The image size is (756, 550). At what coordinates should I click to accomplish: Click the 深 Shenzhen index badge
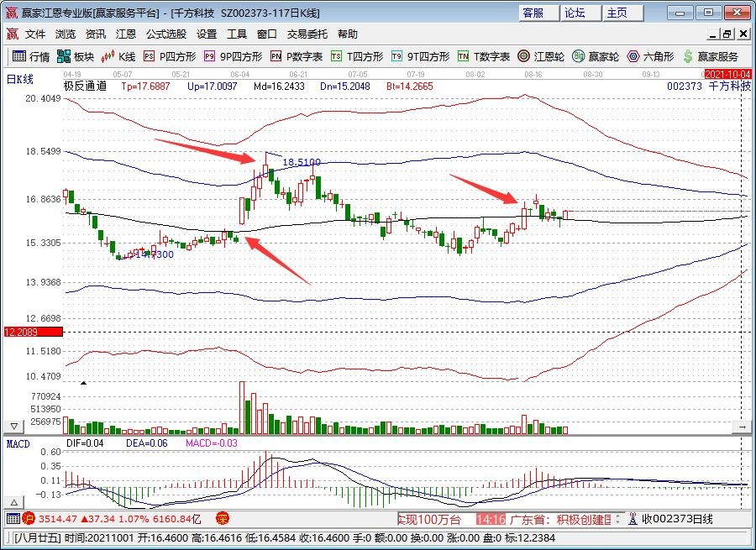(x=223, y=519)
